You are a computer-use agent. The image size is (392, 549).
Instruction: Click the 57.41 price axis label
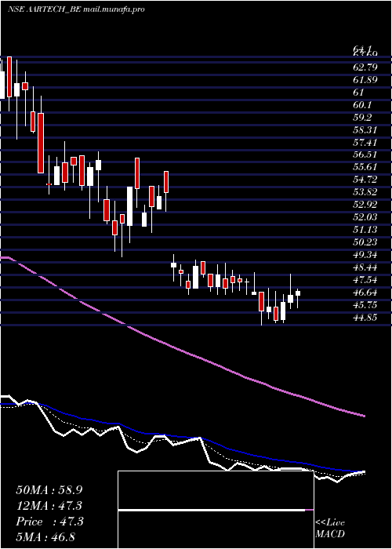365,142
